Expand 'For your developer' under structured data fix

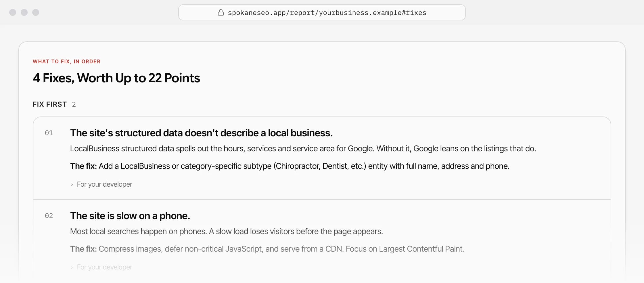tap(101, 184)
